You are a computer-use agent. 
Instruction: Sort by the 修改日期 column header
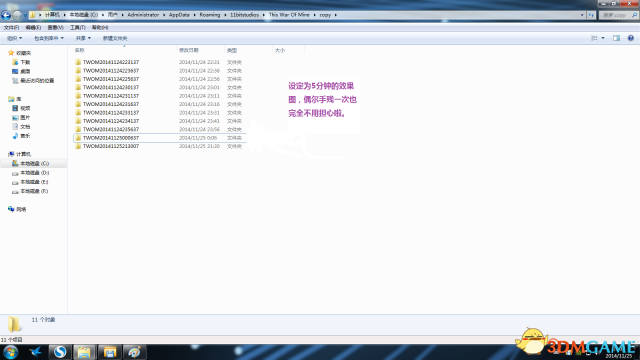click(x=200, y=50)
